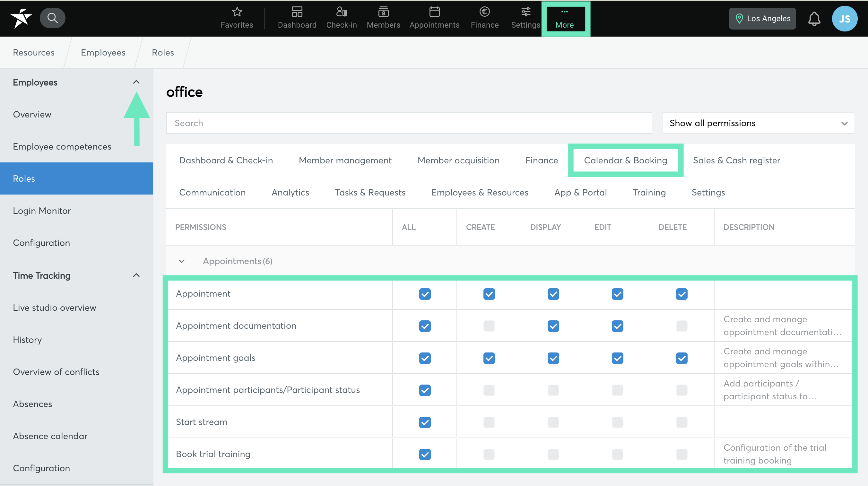Switch to Training tab
Screen dimensions: 868x486
649,193
